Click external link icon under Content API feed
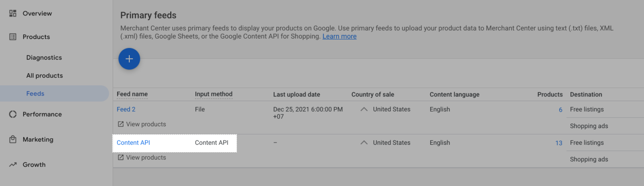Viewport: 644px width, 186px height. [x=121, y=157]
